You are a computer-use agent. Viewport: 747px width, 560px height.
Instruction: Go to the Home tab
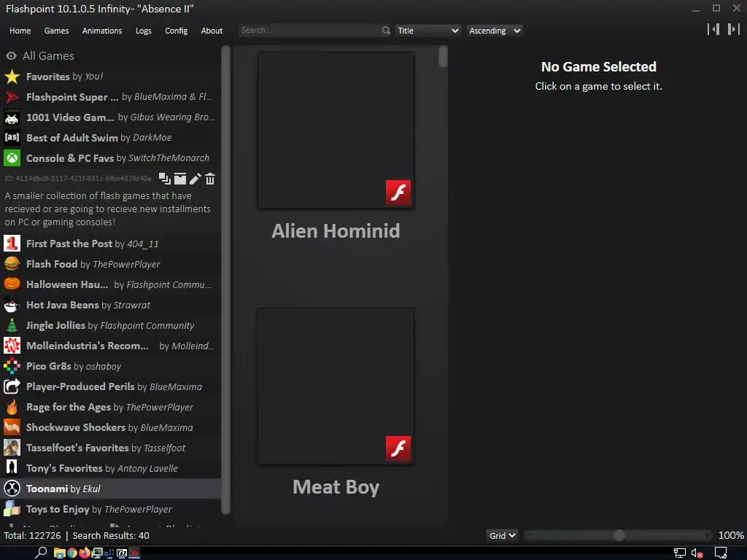point(20,31)
